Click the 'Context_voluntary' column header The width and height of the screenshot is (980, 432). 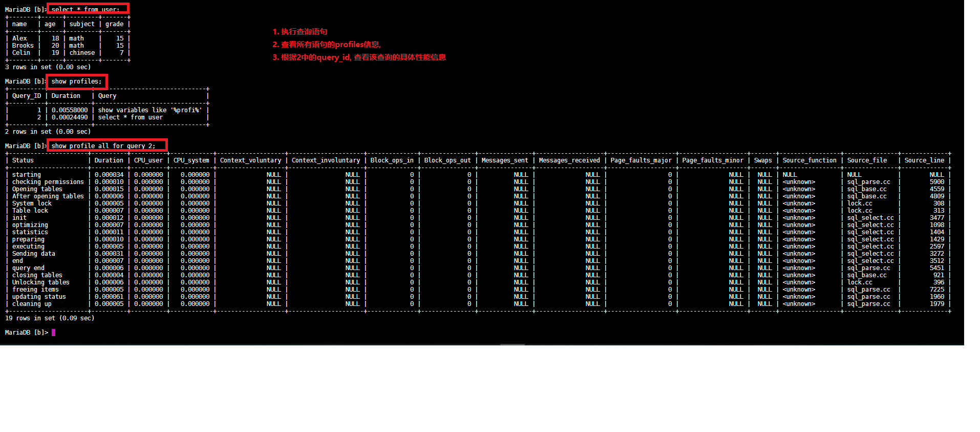pyautogui.click(x=251, y=160)
